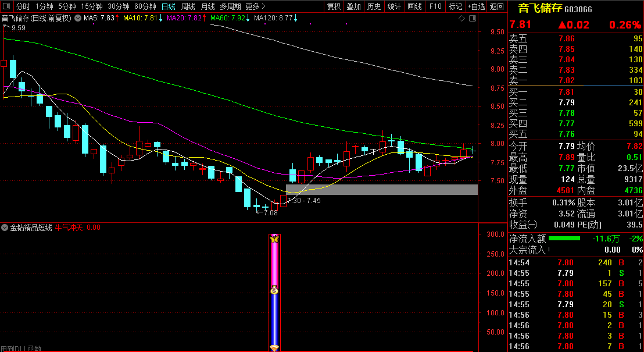
Task: Click the 卖五 7.86 order row
Action: [576, 38]
